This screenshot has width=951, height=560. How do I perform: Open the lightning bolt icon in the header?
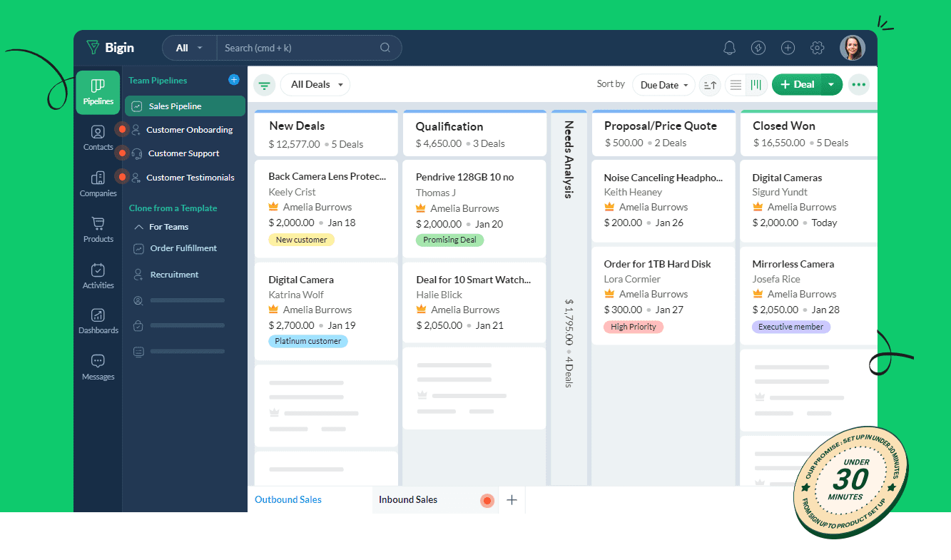click(758, 48)
